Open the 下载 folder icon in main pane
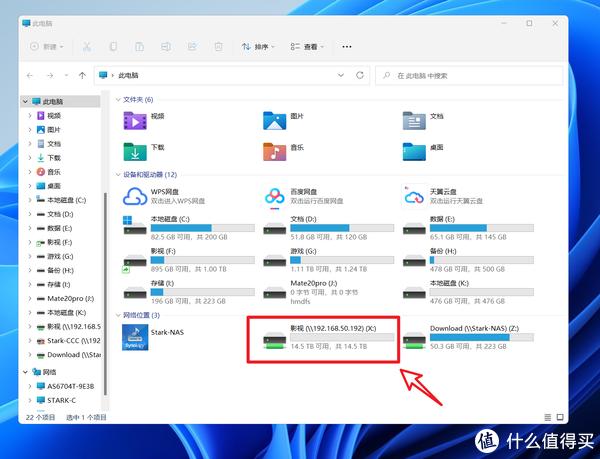This screenshot has height=459, width=600. point(135,151)
